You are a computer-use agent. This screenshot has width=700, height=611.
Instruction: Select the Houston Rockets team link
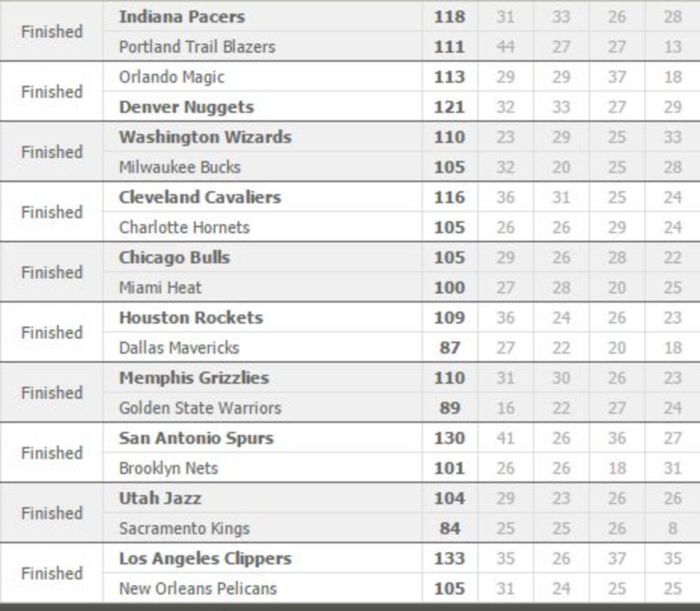pos(191,318)
